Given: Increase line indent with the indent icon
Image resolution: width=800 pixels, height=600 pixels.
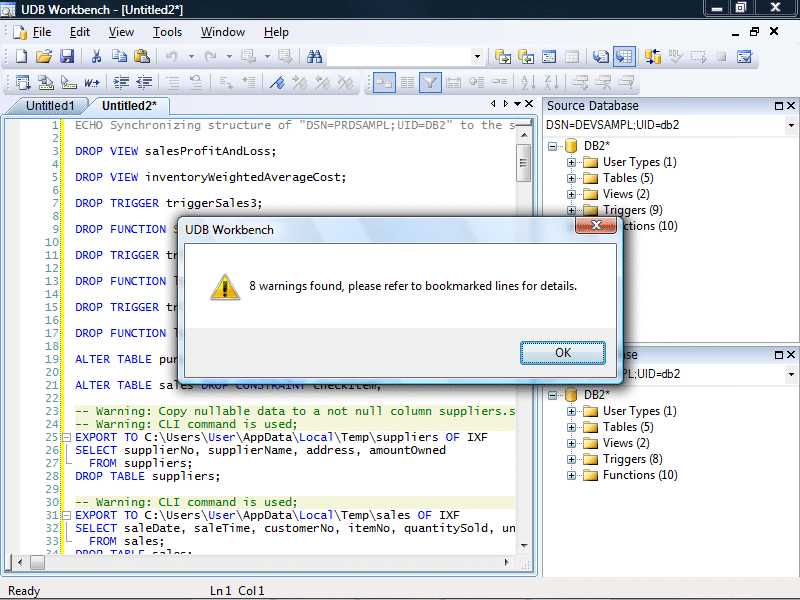Looking at the screenshot, I should point(121,82).
